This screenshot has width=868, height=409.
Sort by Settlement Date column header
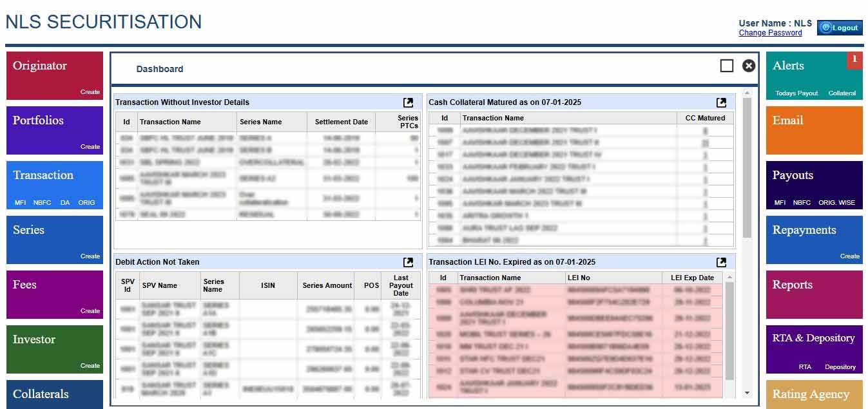[341, 122]
